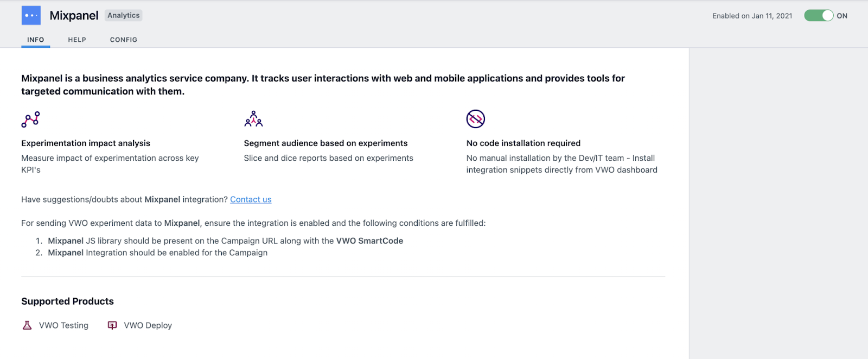Open the CONFIG tab
868x359 pixels.
[x=124, y=40]
